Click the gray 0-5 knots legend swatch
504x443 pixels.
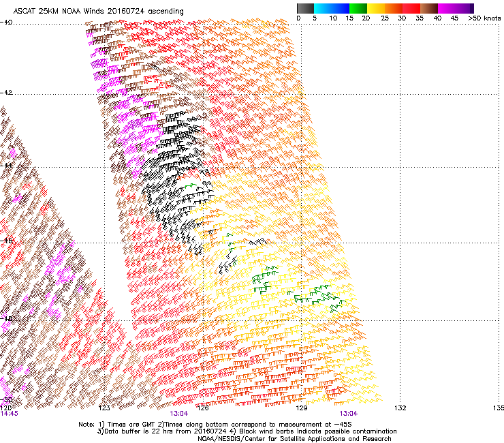[x=305, y=8]
